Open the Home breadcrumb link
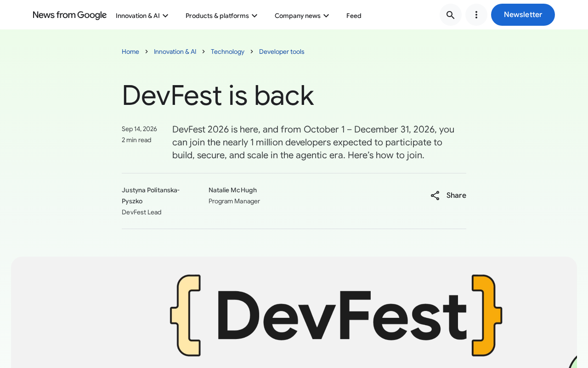This screenshot has height=368, width=588. coord(130,52)
